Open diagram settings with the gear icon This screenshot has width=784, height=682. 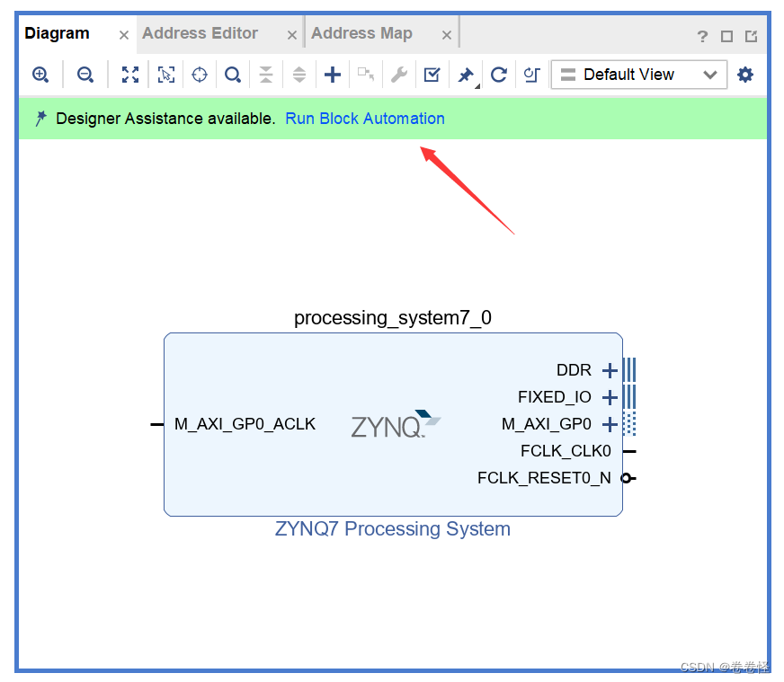(744, 75)
